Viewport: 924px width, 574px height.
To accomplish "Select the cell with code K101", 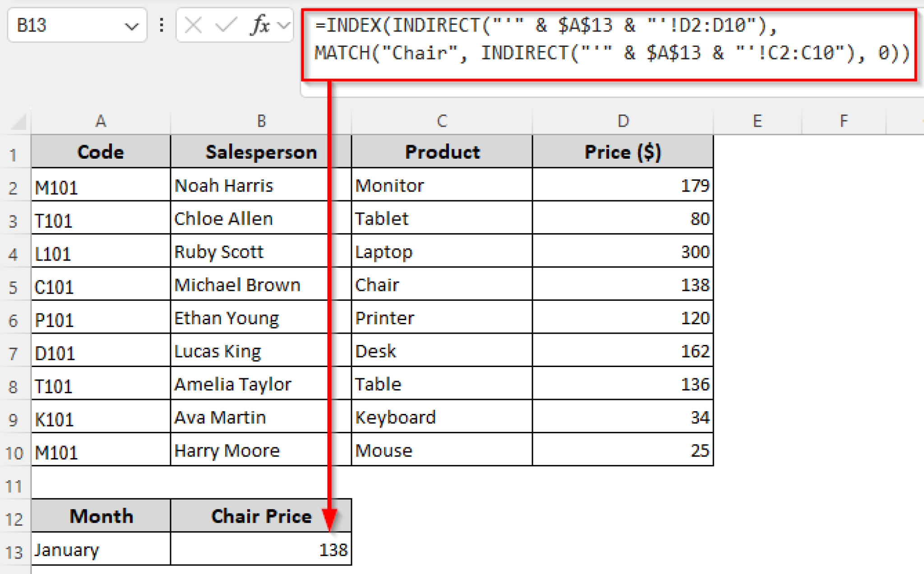I will [x=100, y=417].
